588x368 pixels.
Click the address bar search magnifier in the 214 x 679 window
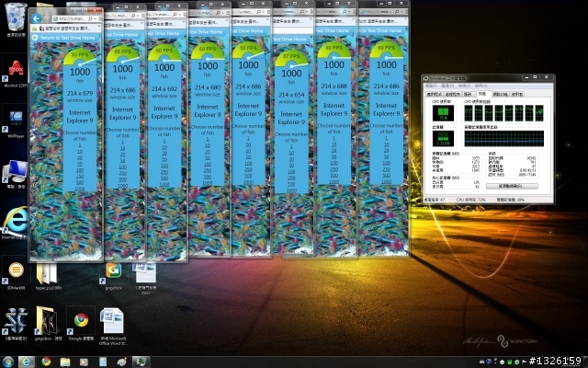click(x=90, y=18)
